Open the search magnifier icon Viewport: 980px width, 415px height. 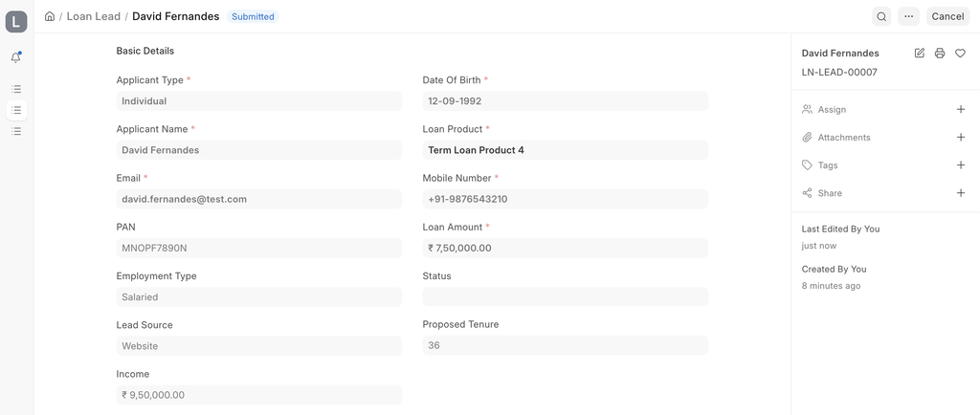click(x=881, y=16)
